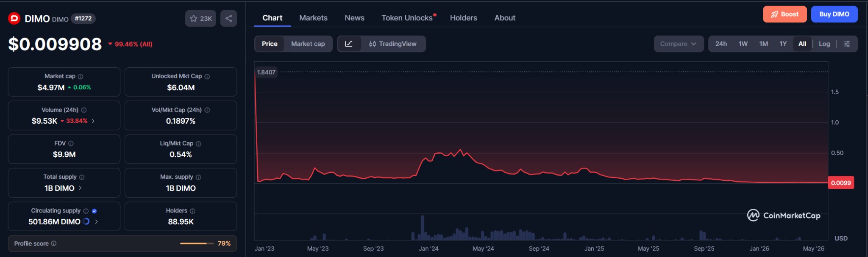Image resolution: width=868 pixels, height=257 pixels.
Task: Switch to line chart icon
Action: (x=349, y=44)
